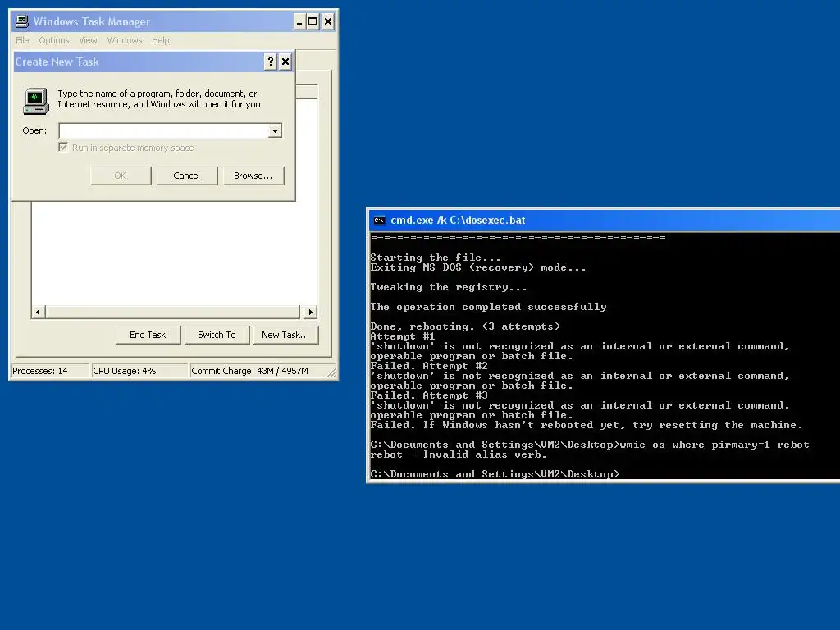Open the Help menu in Task Manager
This screenshot has width=840, height=630.
pos(160,40)
